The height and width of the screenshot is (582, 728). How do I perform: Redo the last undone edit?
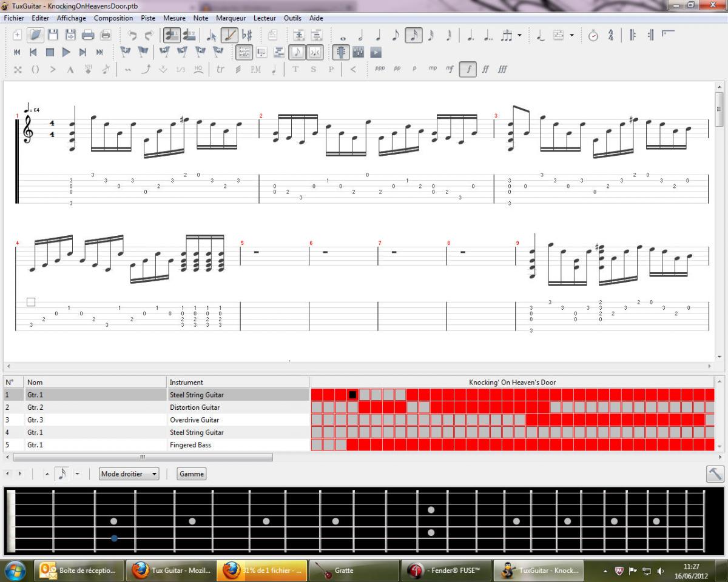(149, 35)
